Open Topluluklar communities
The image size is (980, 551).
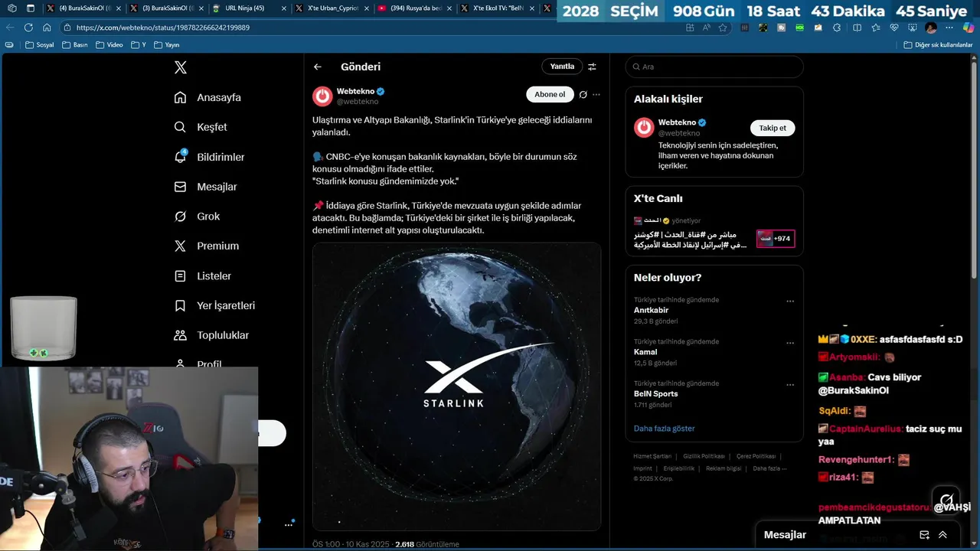click(211, 335)
